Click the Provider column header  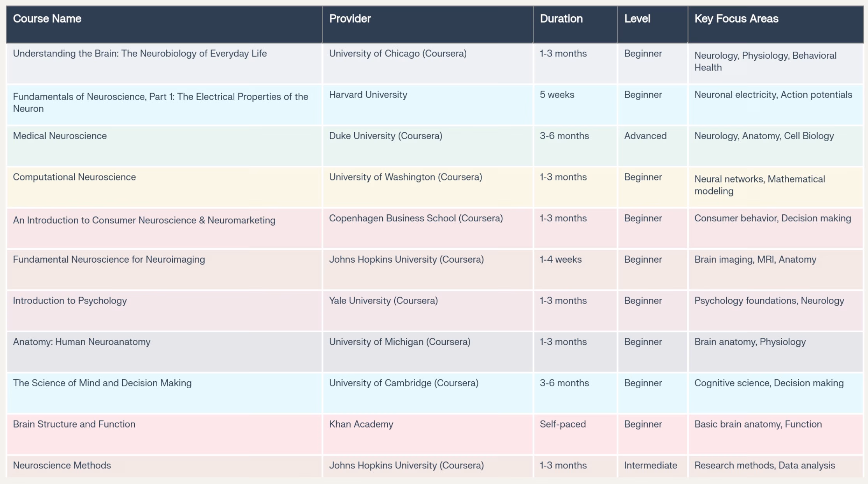click(350, 18)
